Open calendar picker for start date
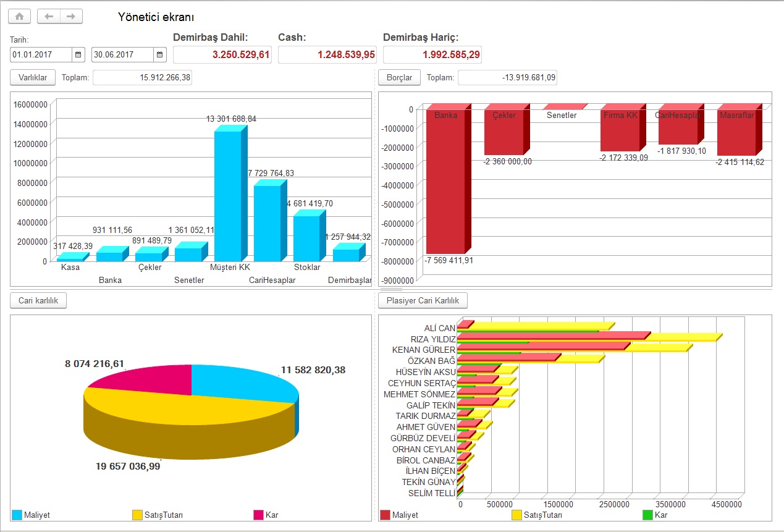Screen dimensions: 784x532 click(78, 55)
